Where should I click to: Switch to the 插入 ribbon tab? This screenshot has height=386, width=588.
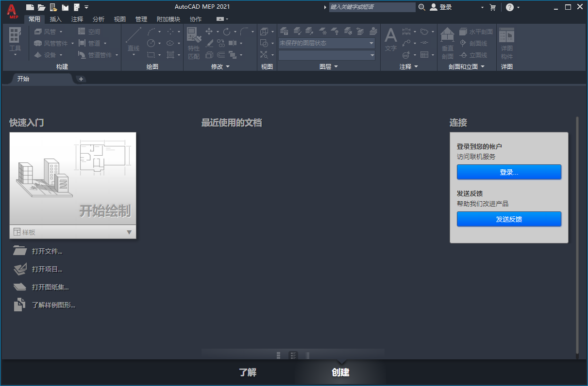click(55, 19)
